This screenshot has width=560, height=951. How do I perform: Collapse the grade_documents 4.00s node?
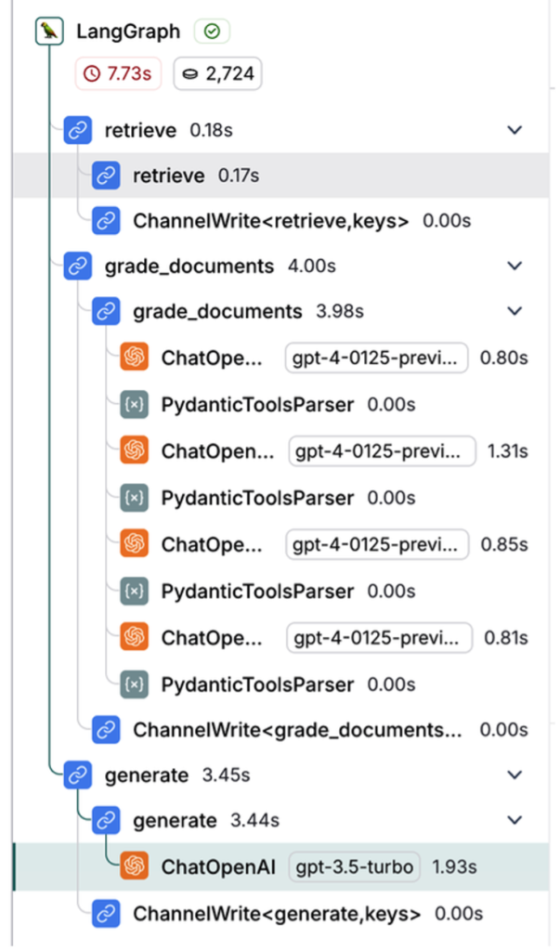pos(514,266)
